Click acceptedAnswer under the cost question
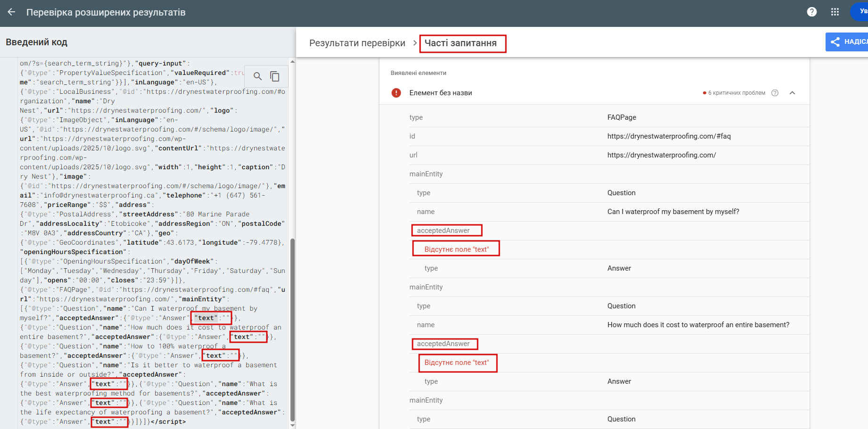The image size is (868, 429). [x=443, y=344]
